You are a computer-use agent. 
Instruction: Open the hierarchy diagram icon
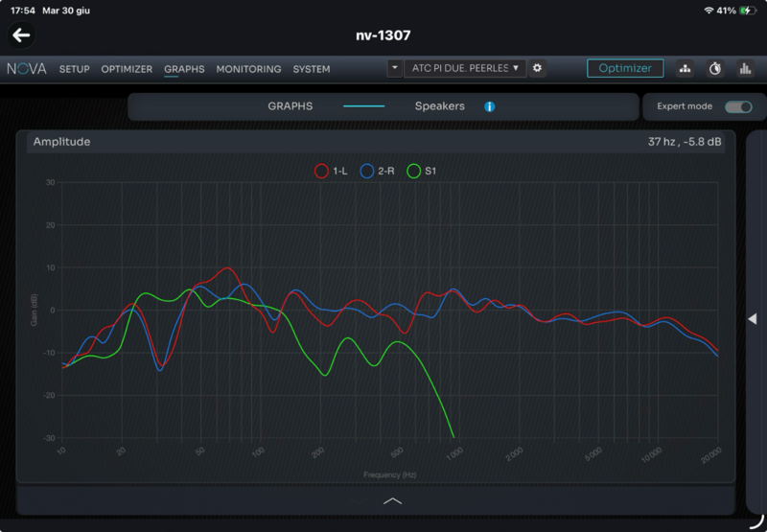coord(685,68)
